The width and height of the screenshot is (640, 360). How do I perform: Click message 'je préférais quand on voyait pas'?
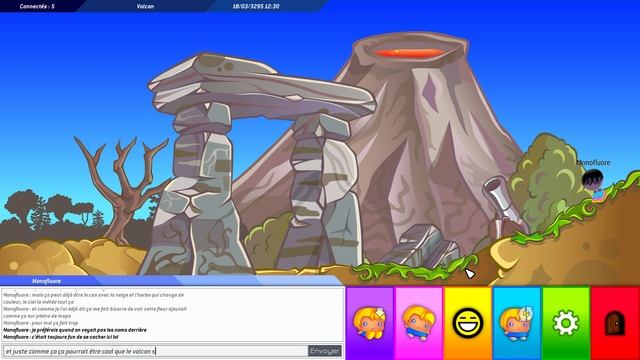click(x=75, y=330)
